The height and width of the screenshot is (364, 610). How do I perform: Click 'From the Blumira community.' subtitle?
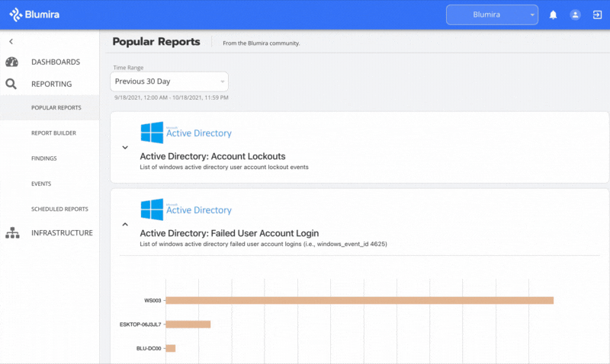coord(262,43)
